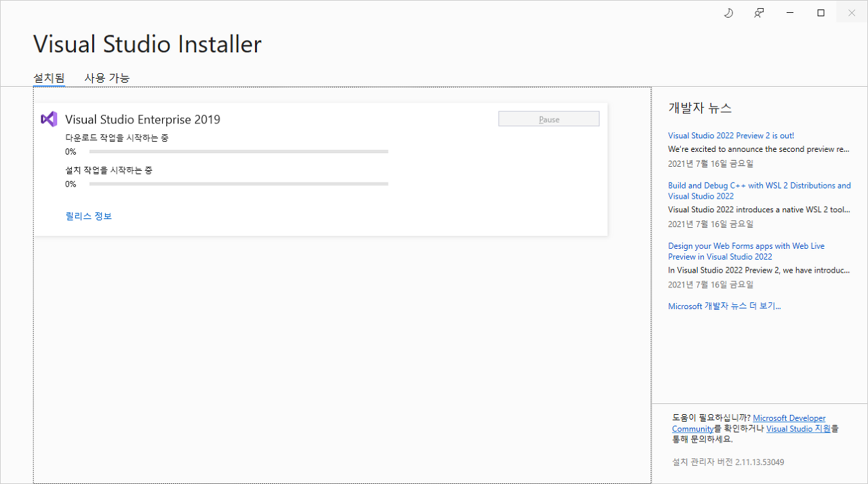Click the In Visual Studio 2022 Preview 2 description
868x484 pixels.
tap(759, 270)
